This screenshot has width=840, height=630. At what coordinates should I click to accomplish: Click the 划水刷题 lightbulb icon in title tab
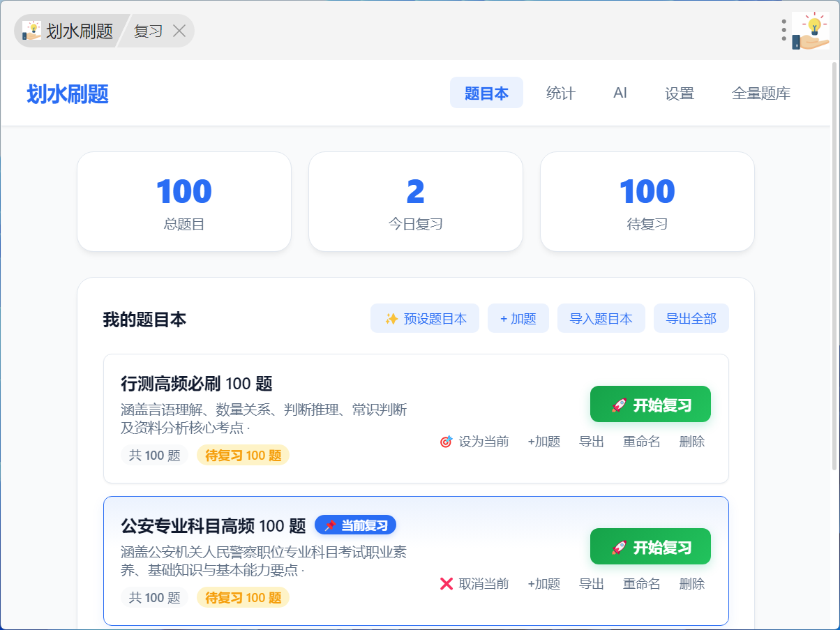[x=31, y=31]
